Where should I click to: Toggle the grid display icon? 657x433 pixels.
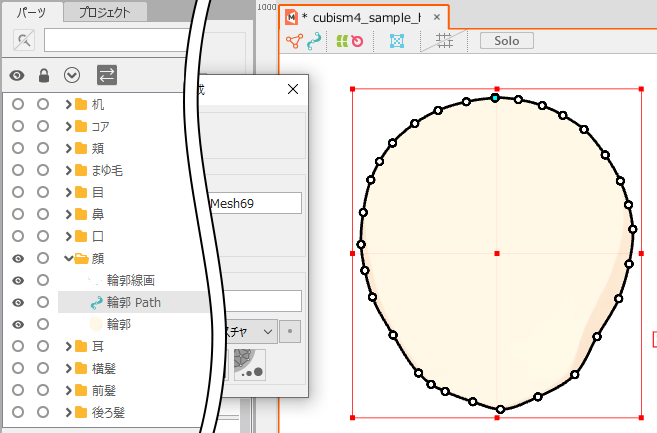[444, 41]
